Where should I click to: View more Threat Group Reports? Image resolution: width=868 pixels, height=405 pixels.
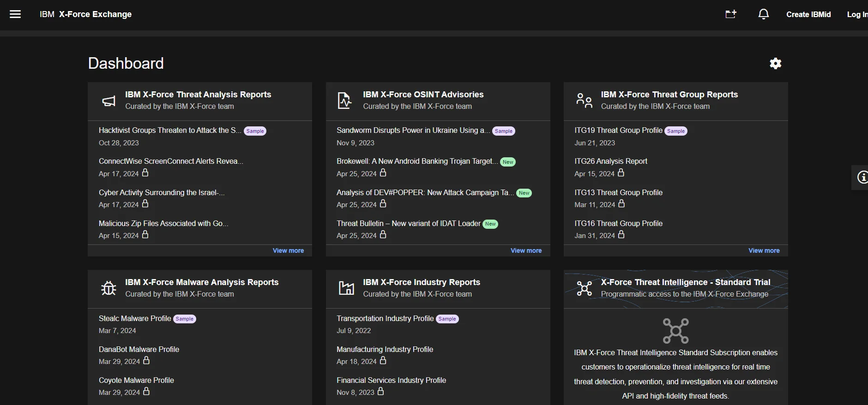coord(764,250)
